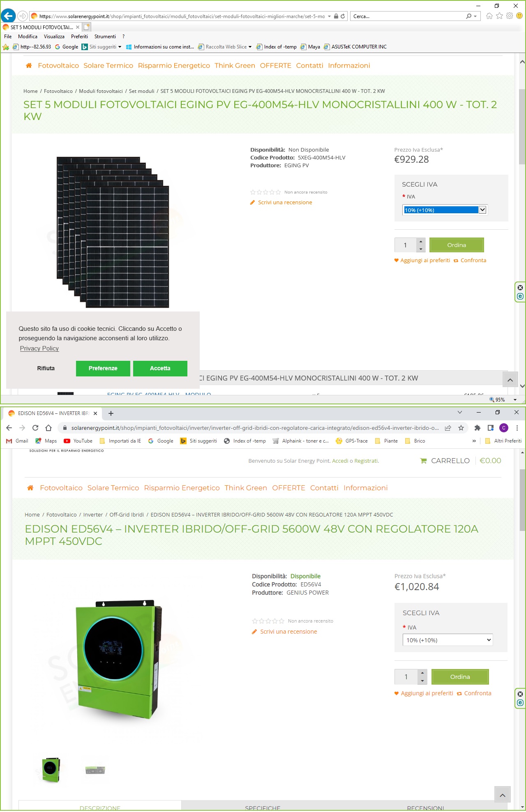Show hidden Chrome bookmarks overflow chevron
Viewport: 526px width, 812px height.
(x=474, y=441)
